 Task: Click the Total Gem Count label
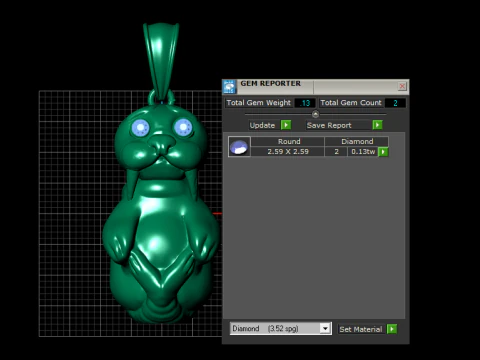(351, 103)
